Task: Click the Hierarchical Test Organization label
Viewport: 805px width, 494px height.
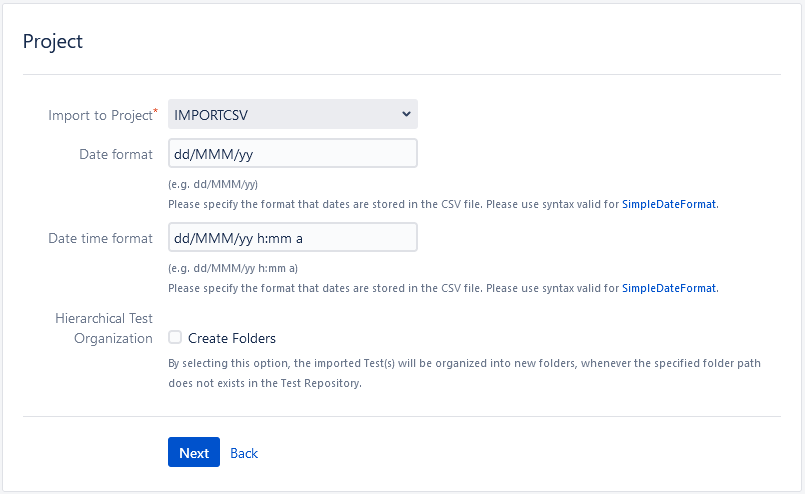Action: click(x=104, y=328)
